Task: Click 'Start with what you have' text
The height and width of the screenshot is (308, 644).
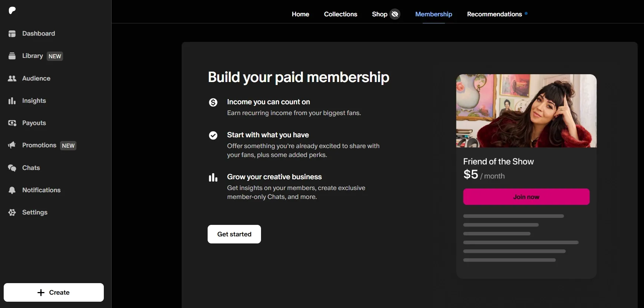Action: coord(268,135)
